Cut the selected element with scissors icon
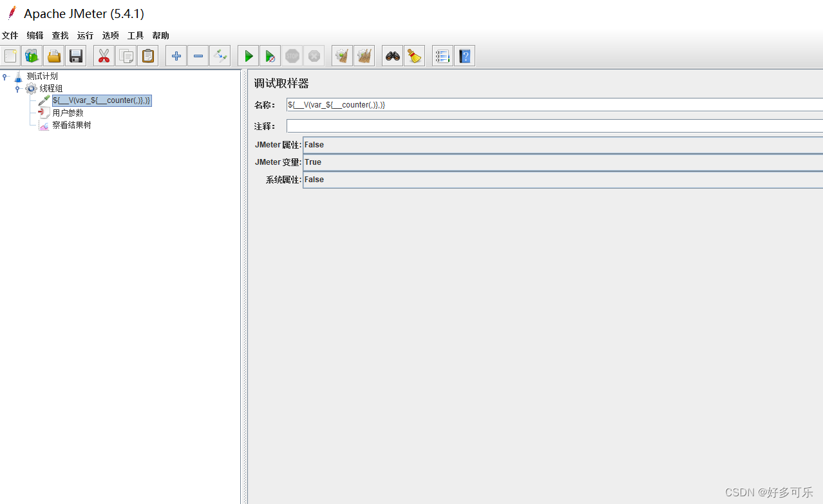Image resolution: width=823 pixels, height=504 pixels. [104, 56]
